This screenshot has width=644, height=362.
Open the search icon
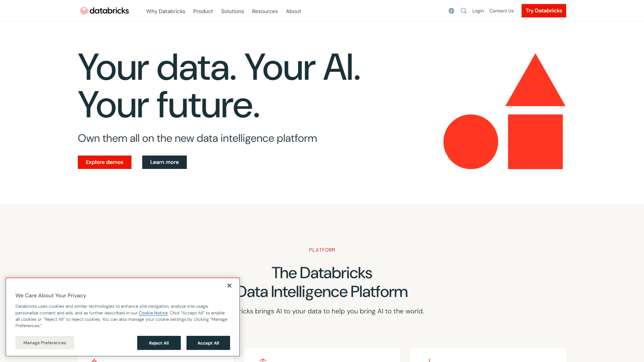coord(463,11)
